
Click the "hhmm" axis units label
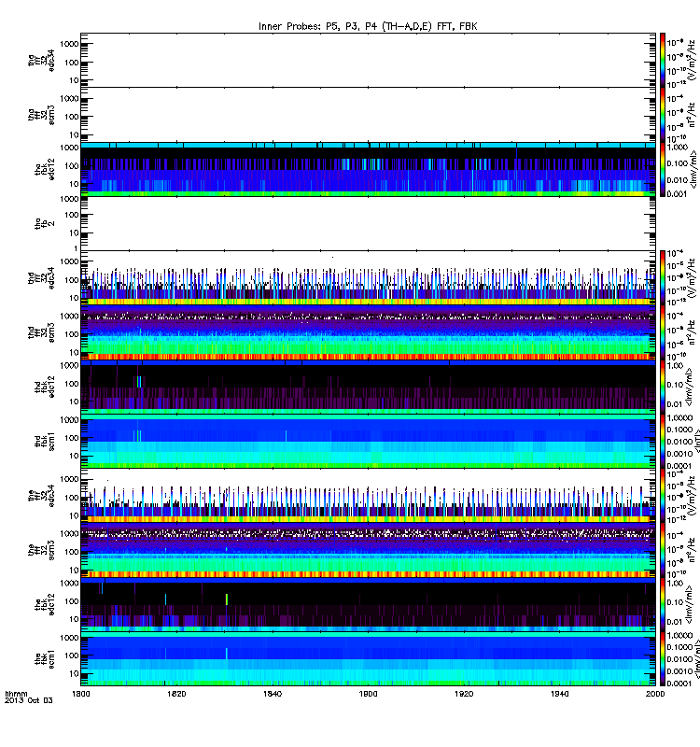16,694
